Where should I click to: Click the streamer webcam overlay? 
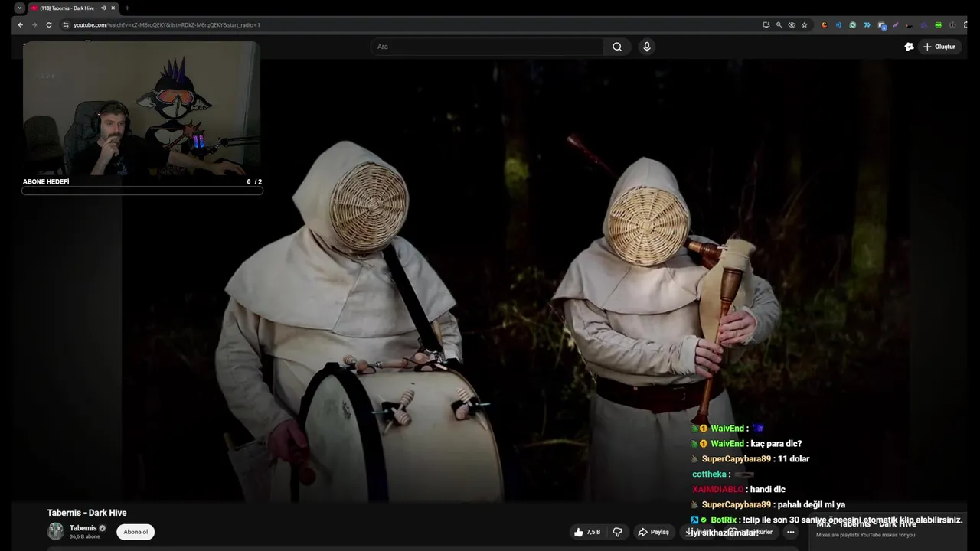pos(142,109)
